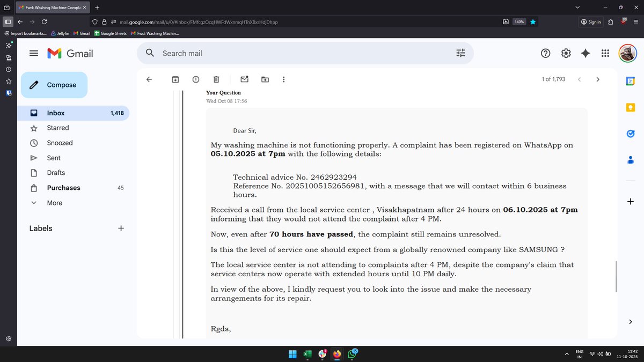The height and width of the screenshot is (362, 644).
Task: Open Google Calendar side panel
Action: [631, 81]
